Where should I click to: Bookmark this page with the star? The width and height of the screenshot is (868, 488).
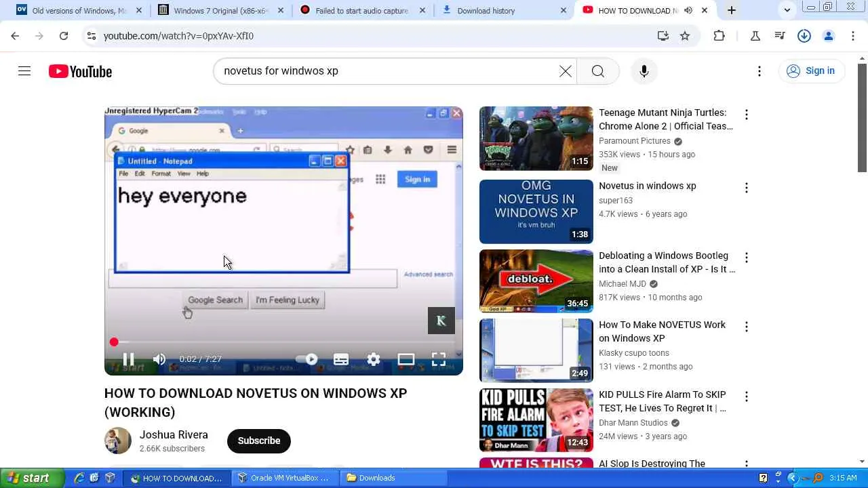pyautogui.click(x=685, y=36)
